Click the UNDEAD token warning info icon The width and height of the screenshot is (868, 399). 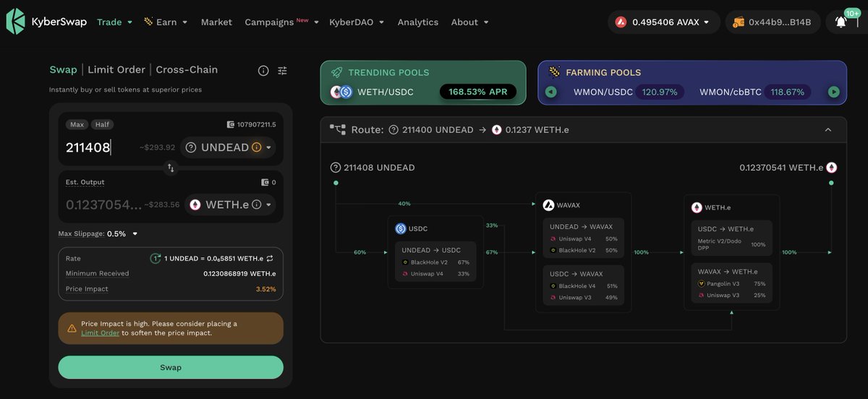pos(256,147)
